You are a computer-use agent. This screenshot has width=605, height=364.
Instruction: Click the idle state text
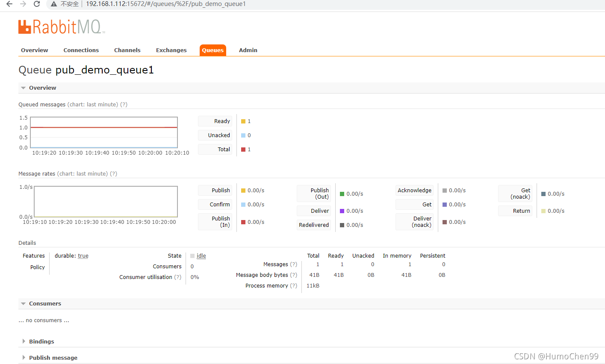click(201, 256)
